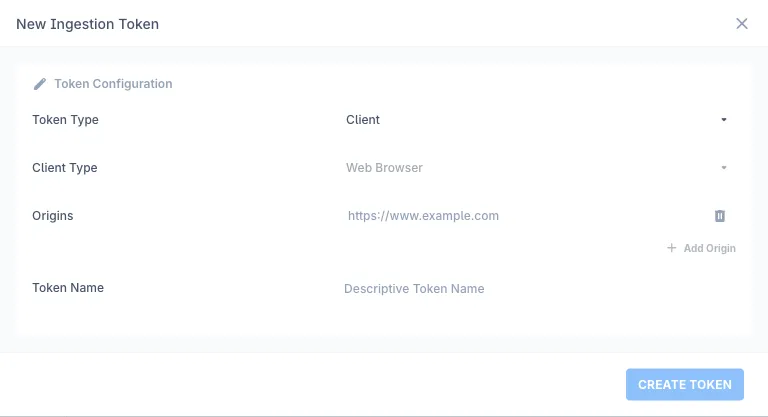Viewport: 768px width, 417px height.
Task: Select the Token Configuration section heading
Action: click(x=113, y=84)
